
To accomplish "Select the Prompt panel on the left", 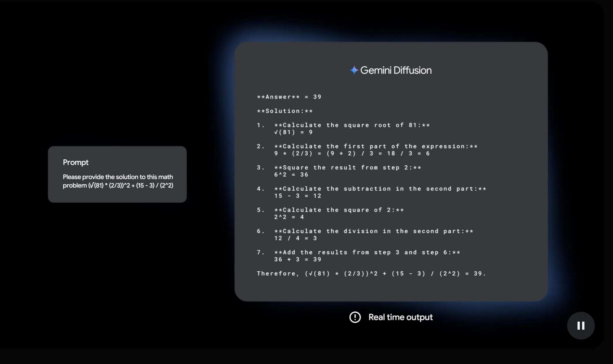I will click(x=117, y=174).
